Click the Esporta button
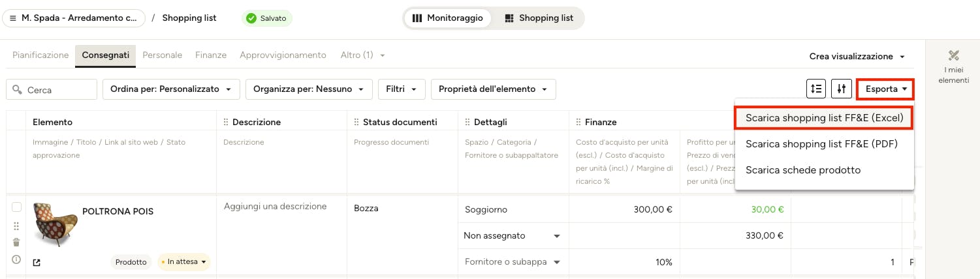Screen dimensions: 980x279 pos(885,89)
